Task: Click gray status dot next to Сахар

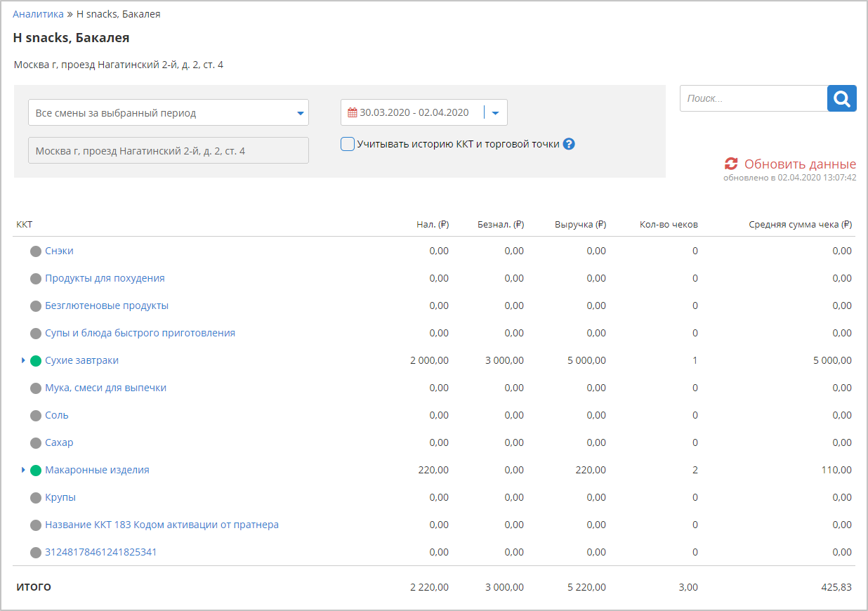Action: tap(36, 443)
